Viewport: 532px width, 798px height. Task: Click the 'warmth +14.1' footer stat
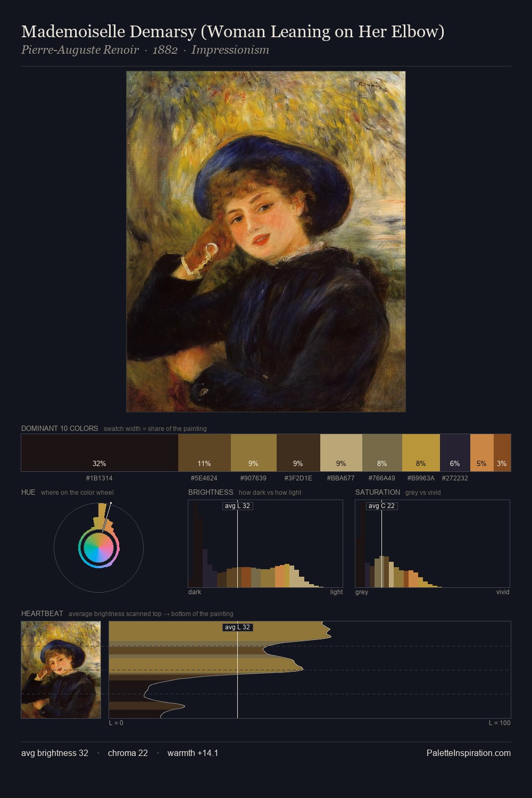pos(193,753)
